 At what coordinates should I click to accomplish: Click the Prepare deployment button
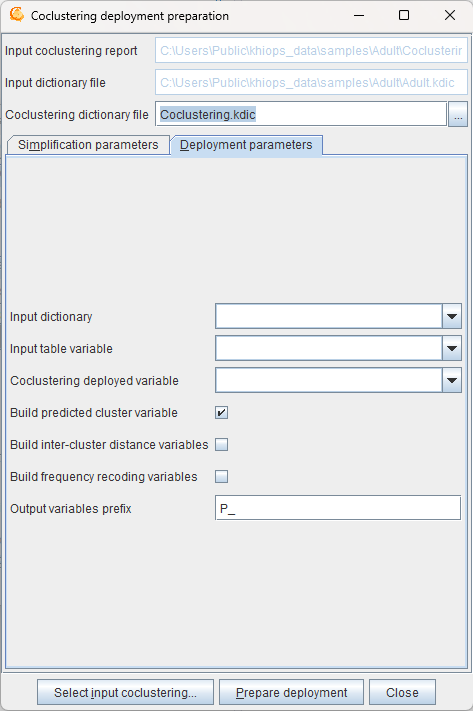pyautogui.click(x=291, y=692)
